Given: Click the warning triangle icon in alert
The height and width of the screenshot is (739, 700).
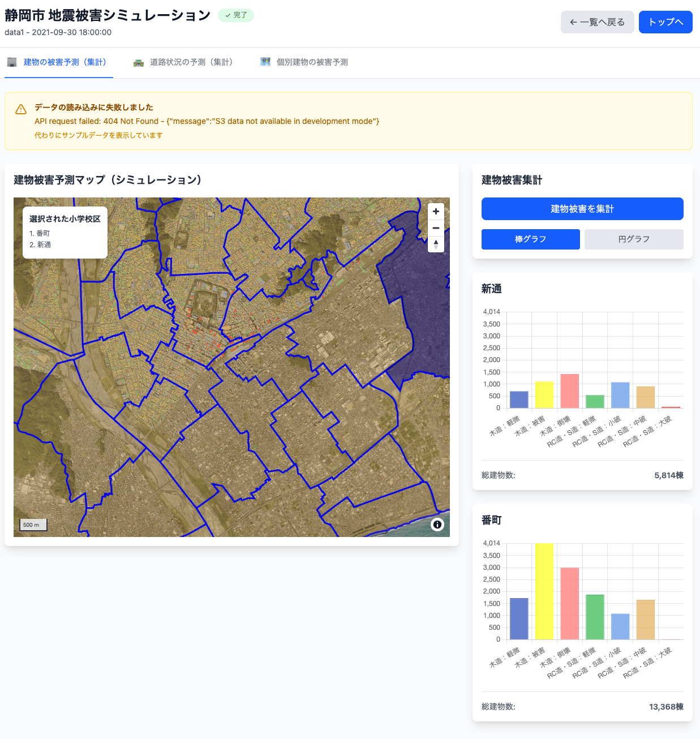Looking at the screenshot, I should click(x=21, y=109).
